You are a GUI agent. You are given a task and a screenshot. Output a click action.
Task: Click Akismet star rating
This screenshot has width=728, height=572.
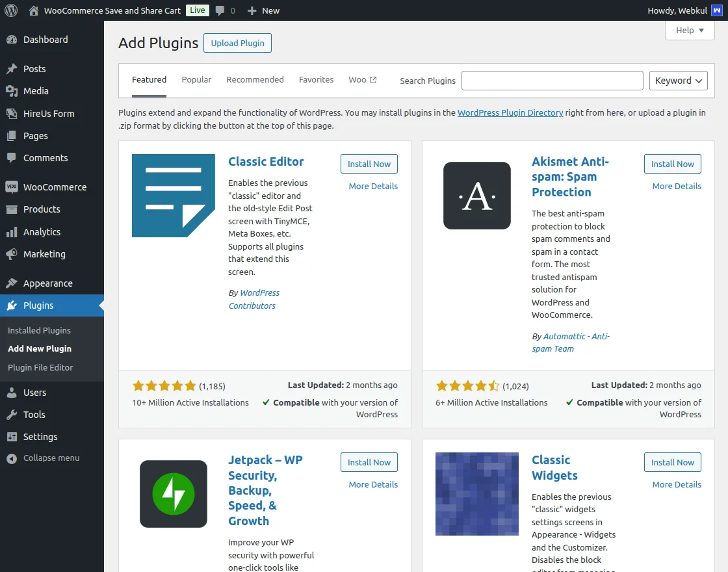(x=467, y=386)
